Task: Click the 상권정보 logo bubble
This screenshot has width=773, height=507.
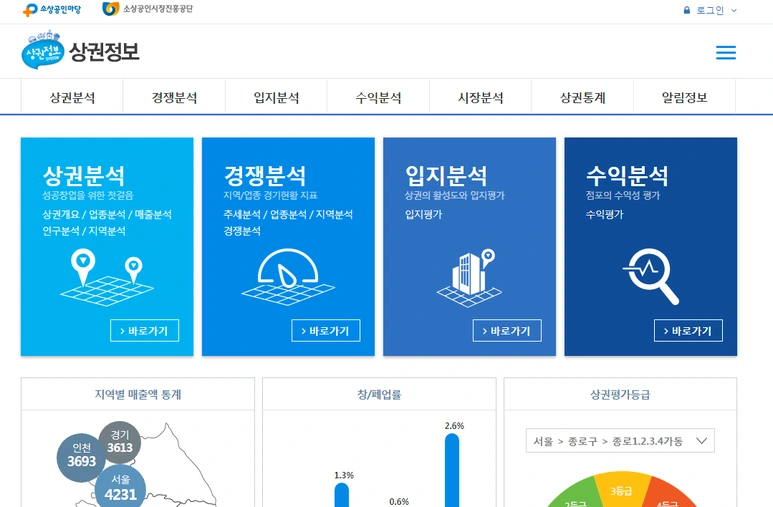Action: click(42, 50)
